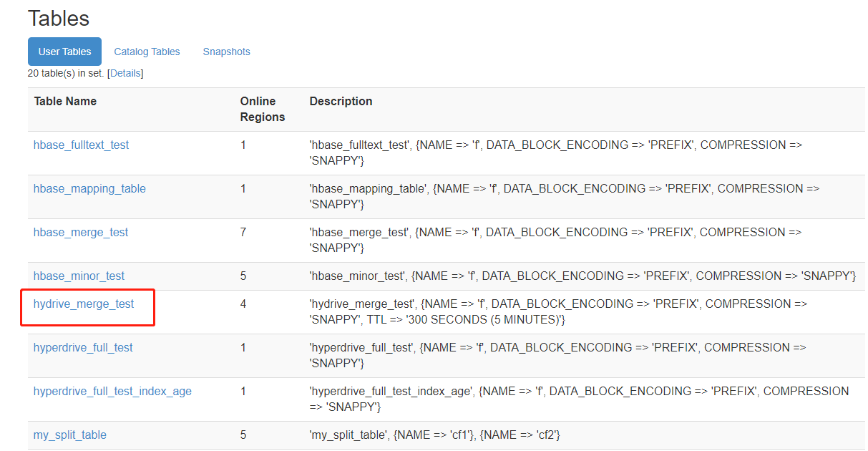Go to the Snapshots tab
This screenshot has height=451, width=868.
click(226, 52)
